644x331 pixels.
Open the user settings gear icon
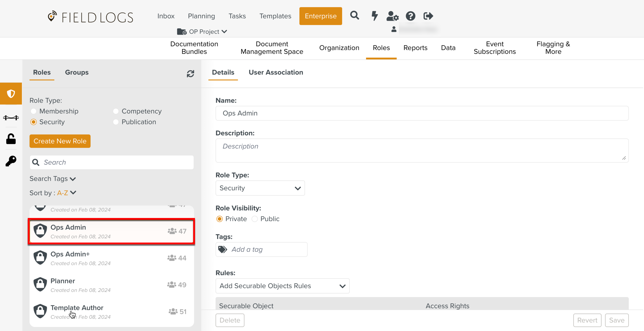click(x=392, y=16)
